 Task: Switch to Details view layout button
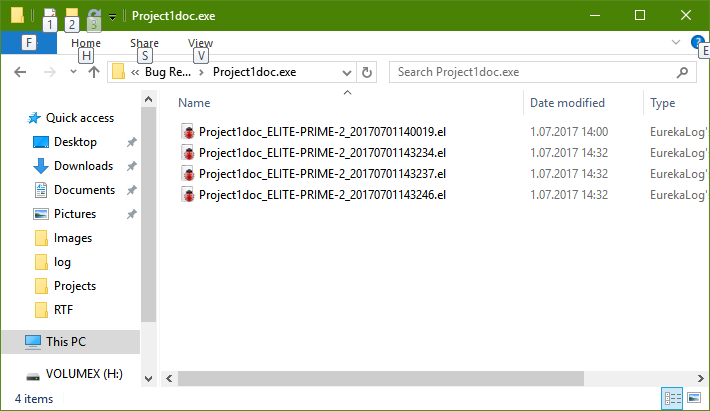click(x=673, y=398)
